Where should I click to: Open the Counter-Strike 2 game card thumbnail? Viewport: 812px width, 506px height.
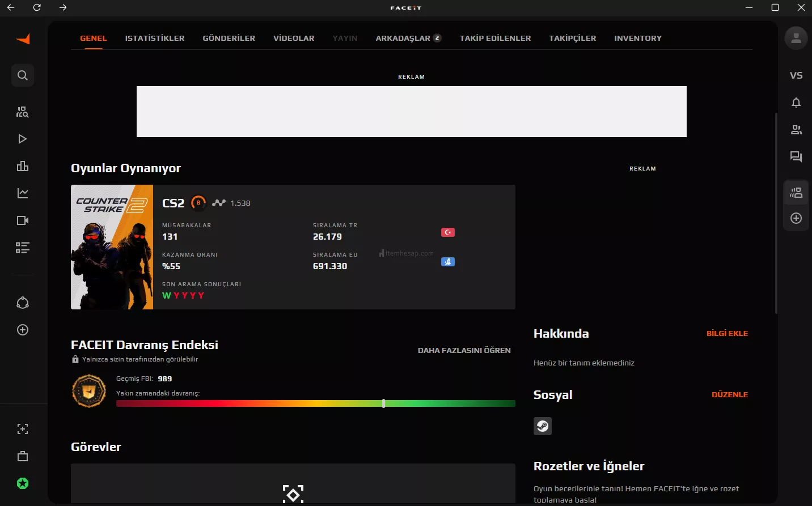coord(112,247)
